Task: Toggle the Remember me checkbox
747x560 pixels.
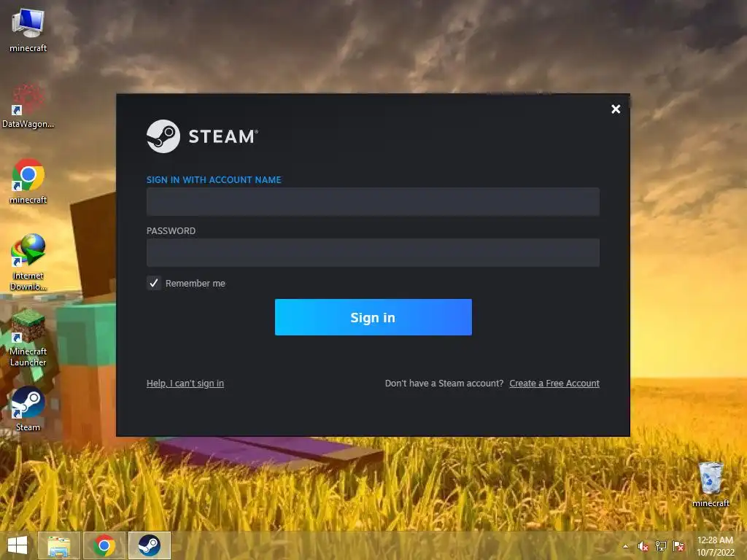Action: (x=153, y=284)
